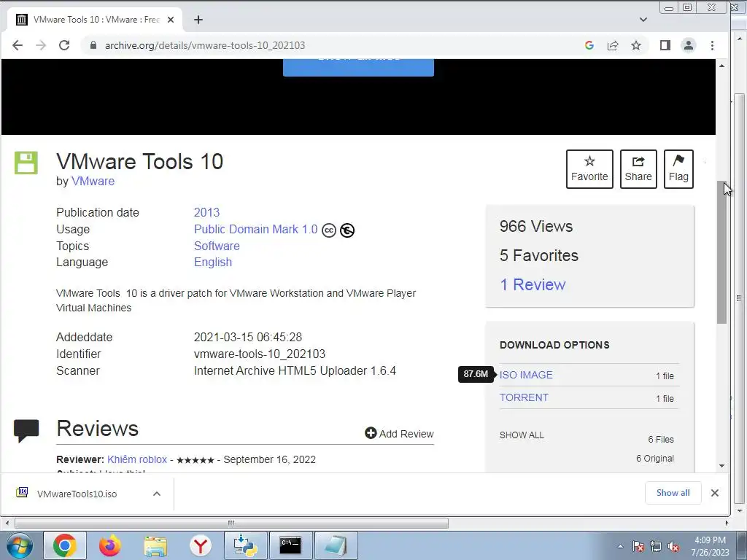The height and width of the screenshot is (560, 747).
Task: Click the share page icon in address bar
Action: coord(613,45)
